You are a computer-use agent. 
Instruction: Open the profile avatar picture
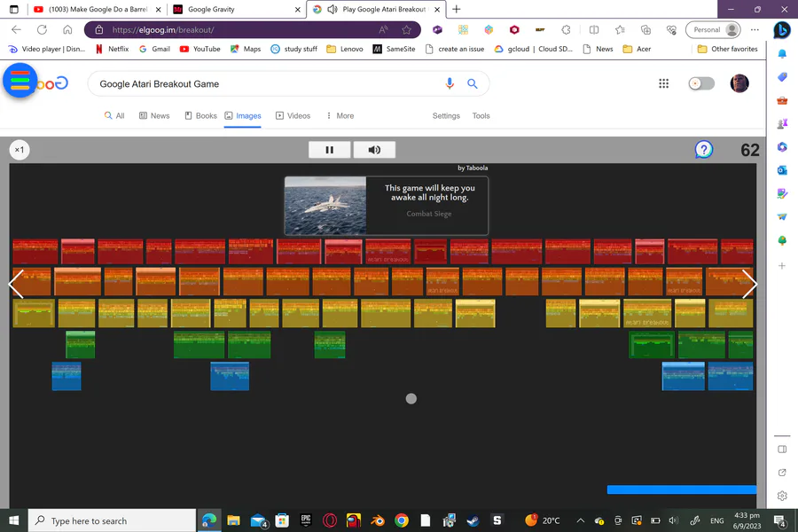pos(739,83)
